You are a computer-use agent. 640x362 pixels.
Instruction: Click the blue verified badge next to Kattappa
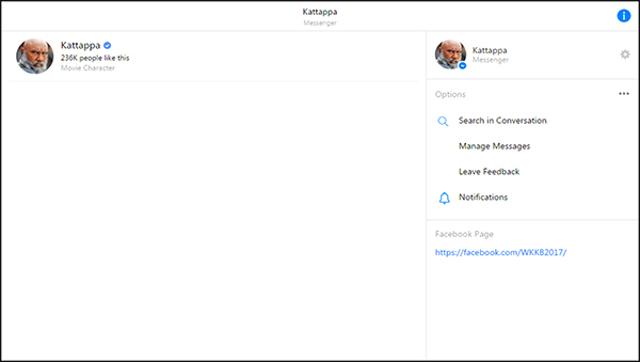(x=107, y=45)
